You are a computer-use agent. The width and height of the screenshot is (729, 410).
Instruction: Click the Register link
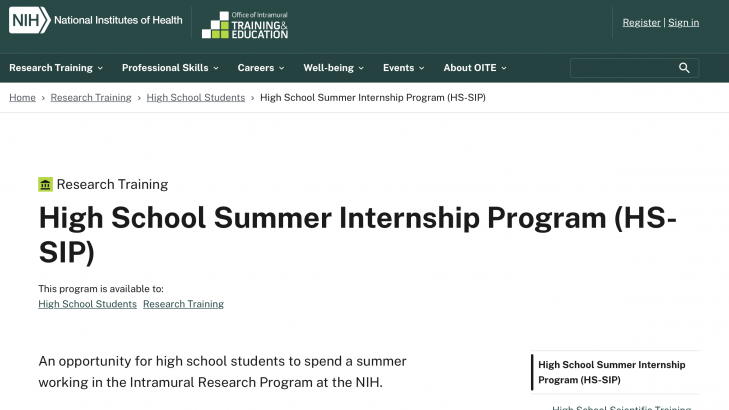point(641,22)
